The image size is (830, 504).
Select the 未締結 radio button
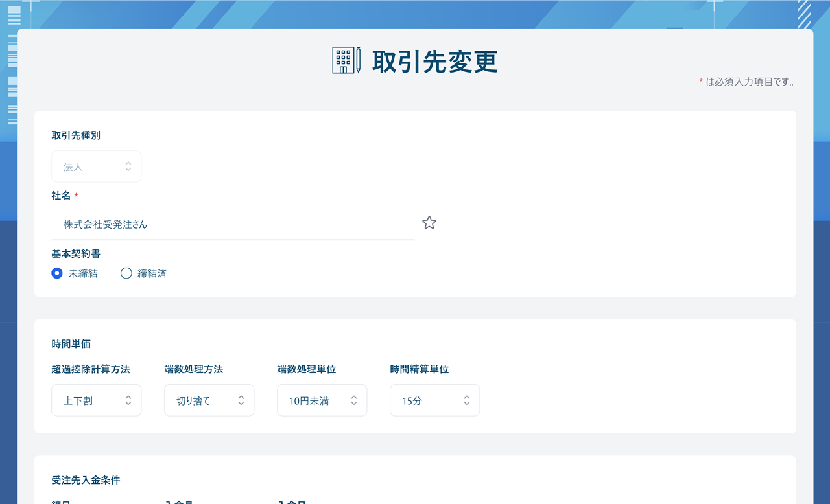tap(57, 273)
